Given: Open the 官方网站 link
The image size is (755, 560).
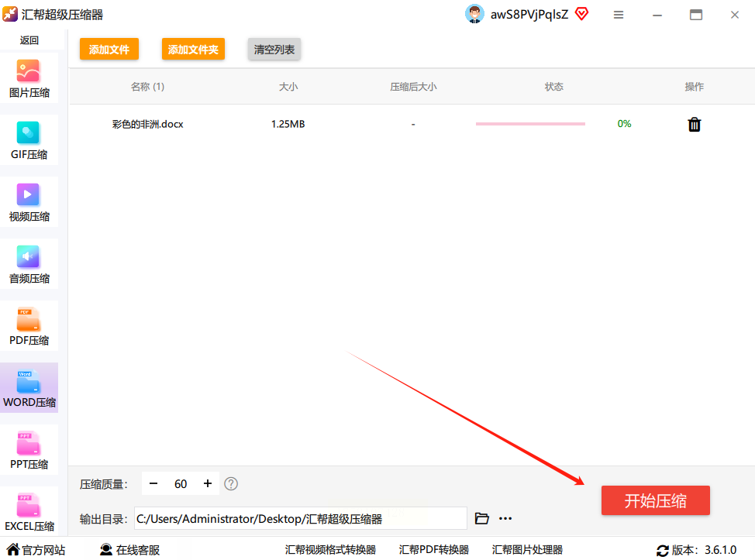Looking at the screenshot, I should tap(36, 550).
